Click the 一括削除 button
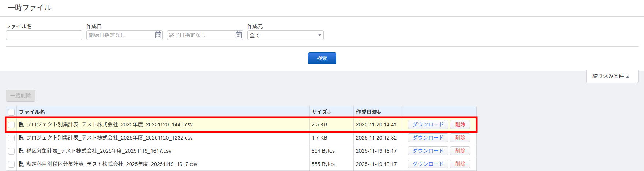Screen dimensions: 644x171 [20, 96]
